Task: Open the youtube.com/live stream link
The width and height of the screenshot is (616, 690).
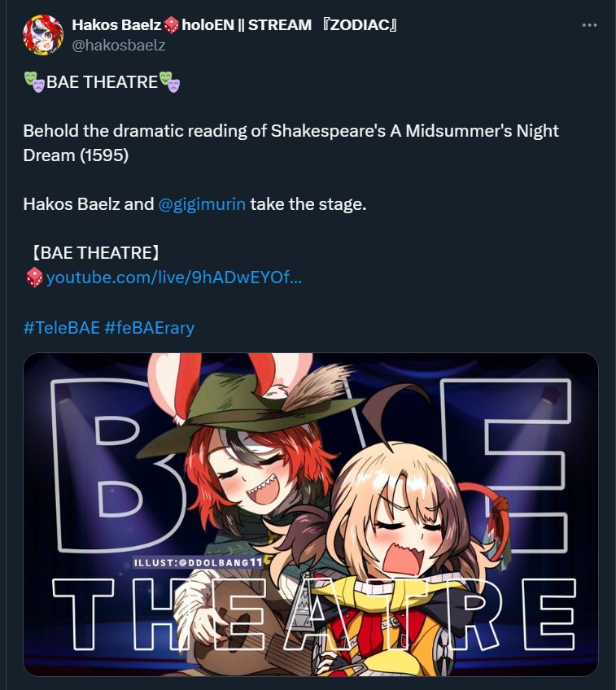Action: [174, 277]
